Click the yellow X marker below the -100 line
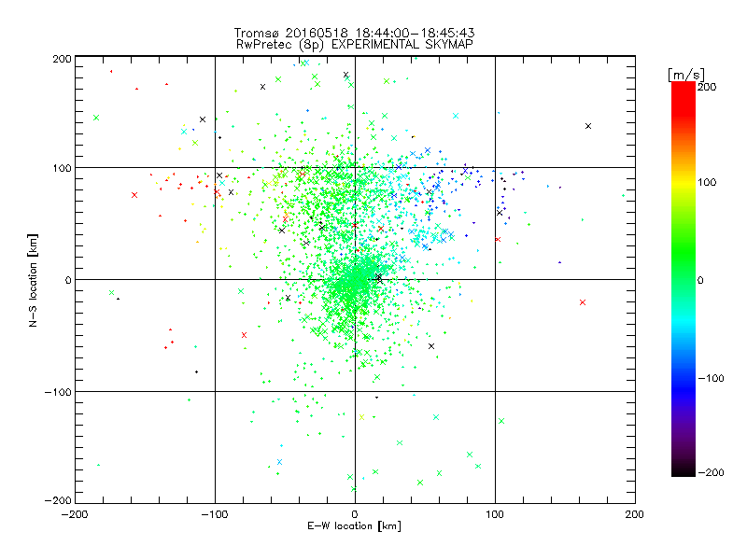Image resolution: width=747 pixels, height=560 pixels. click(361, 417)
